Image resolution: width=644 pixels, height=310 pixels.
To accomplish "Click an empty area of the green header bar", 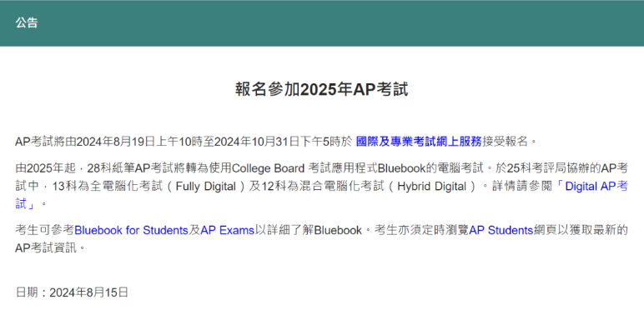I will 329,23.
